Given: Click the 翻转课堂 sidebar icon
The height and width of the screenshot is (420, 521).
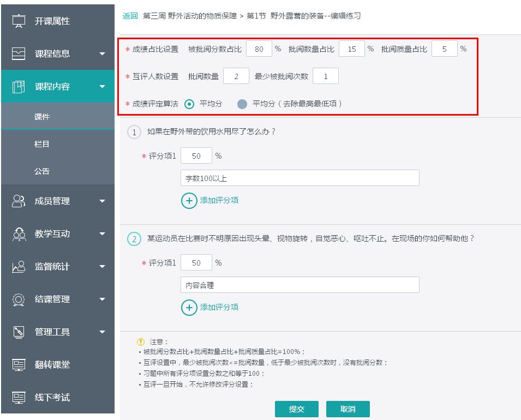Looking at the screenshot, I should tap(19, 365).
